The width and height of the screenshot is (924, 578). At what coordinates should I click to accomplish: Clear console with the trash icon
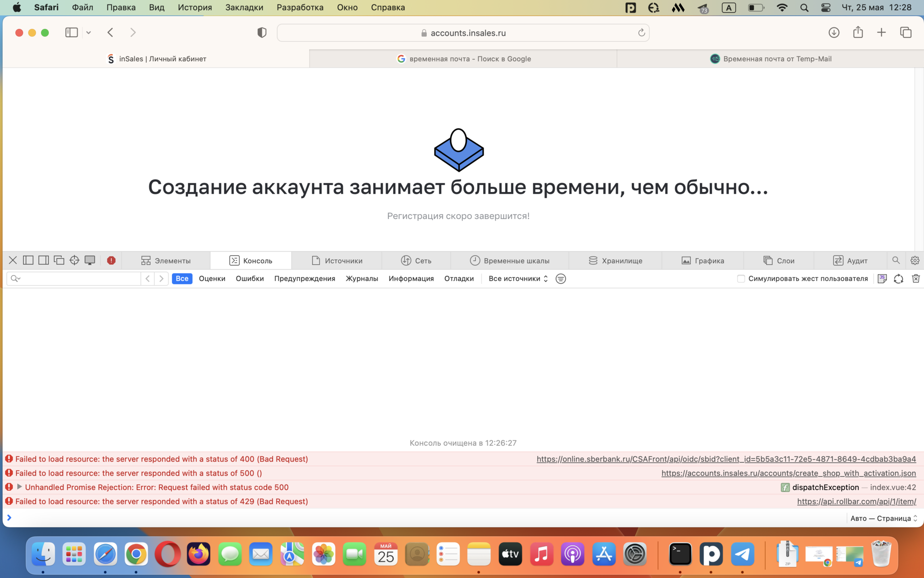point(915,279)
